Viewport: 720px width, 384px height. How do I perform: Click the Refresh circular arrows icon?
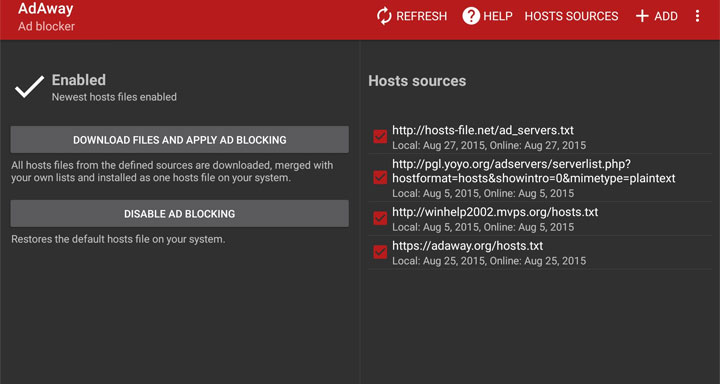click(x=384, y=16)
